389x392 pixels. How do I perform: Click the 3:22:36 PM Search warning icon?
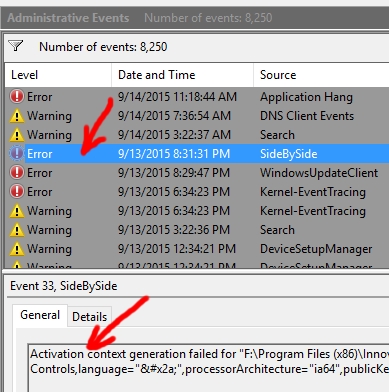point(17,230)
